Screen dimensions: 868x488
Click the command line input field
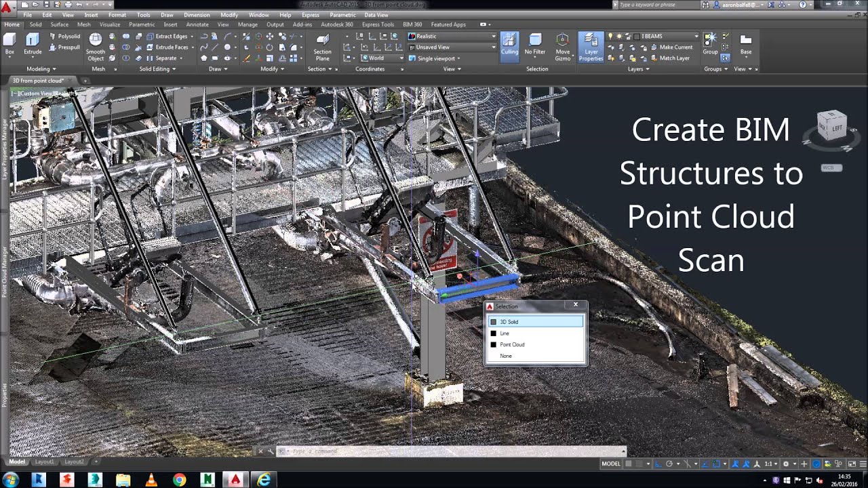click(x=451, y=451)
